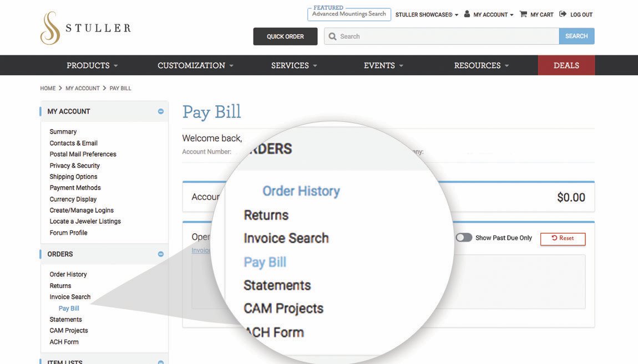Viewport: 638px width, 364px height.
Task: Collapse the My Account sidebar section
Action: click(161, 111)
